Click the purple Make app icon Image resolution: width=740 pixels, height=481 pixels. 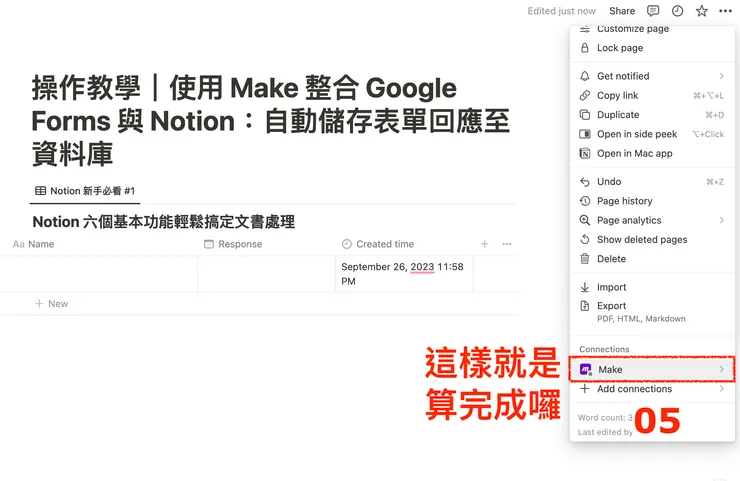coord(586,370)
